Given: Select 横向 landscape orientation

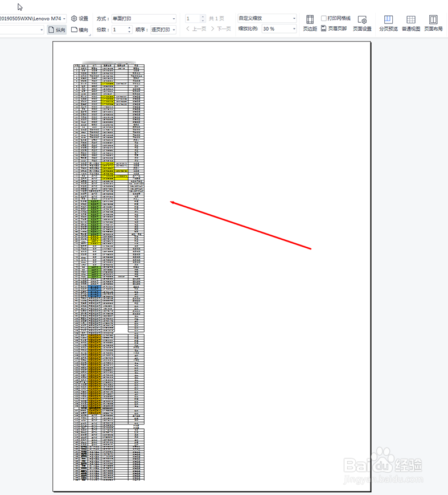Looking at the screenshot, I should point(80,30).
